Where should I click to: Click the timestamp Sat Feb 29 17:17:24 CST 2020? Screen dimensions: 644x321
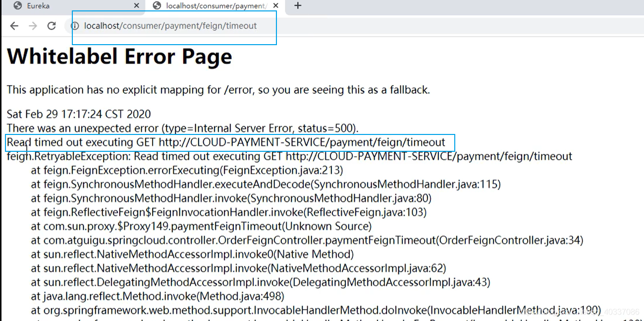79,114
